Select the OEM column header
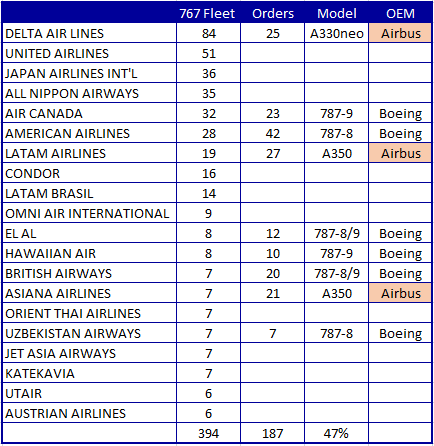Screen dimensions: 434x446 point(400,14)
